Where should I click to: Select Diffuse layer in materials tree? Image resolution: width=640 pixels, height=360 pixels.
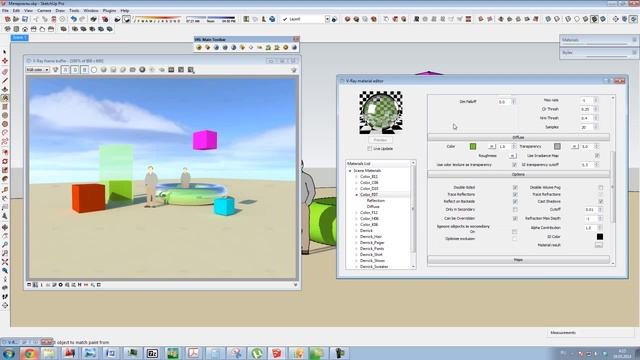[x=373, y=207]
